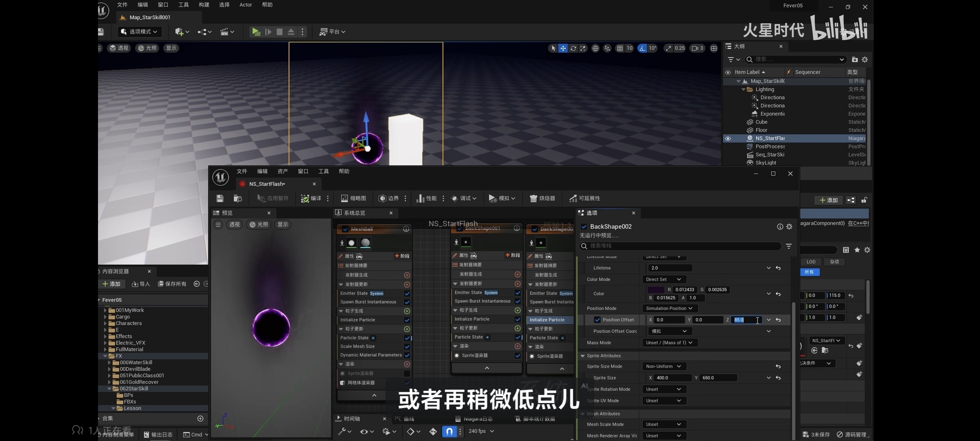
Task: Open the Actor menu in main menu bar
Action: click(x=245, y=5)
